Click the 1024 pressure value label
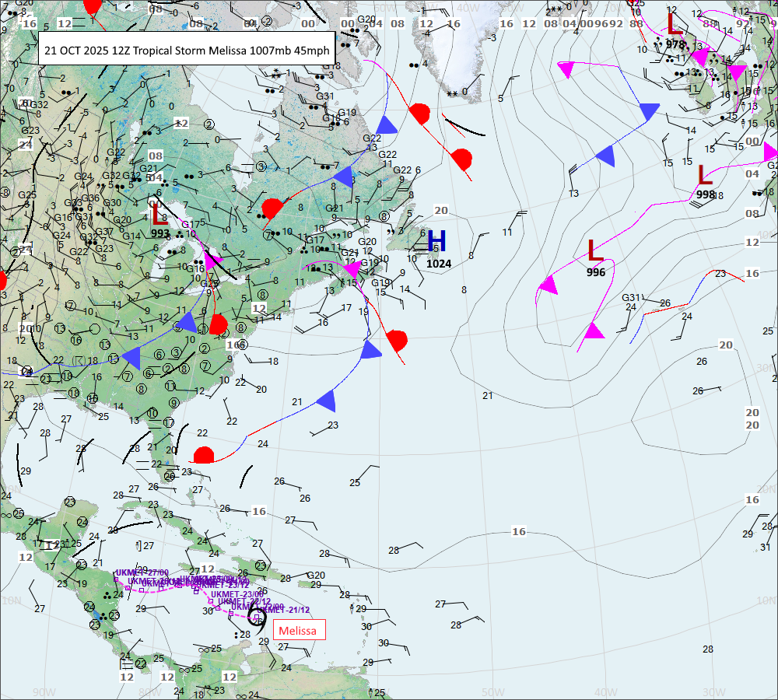The width and height of the screenshot is (778, 700). (x=439, y=264)
